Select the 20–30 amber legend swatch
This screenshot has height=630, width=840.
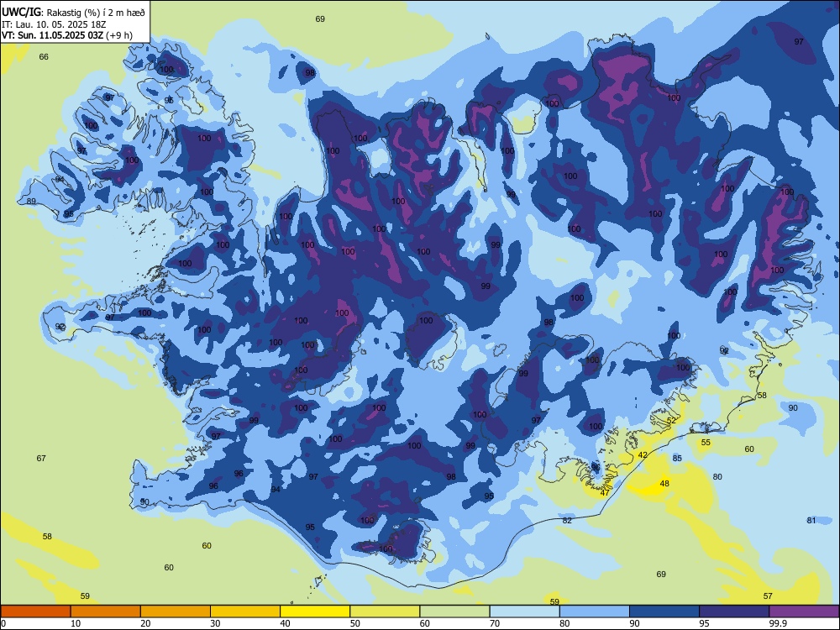(176, 612)
